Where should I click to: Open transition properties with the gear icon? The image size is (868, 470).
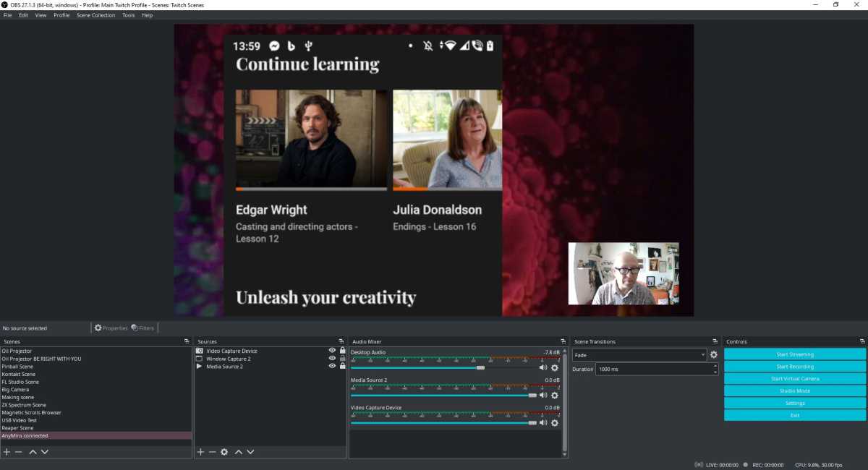tap(714, 354)
